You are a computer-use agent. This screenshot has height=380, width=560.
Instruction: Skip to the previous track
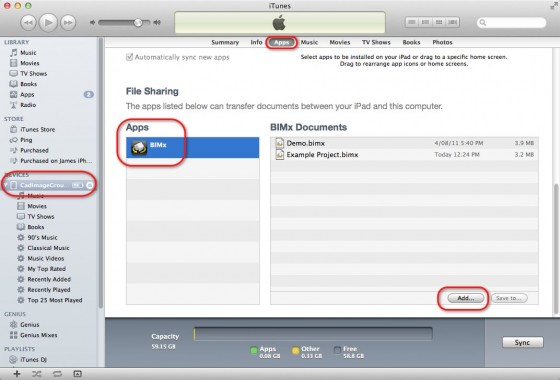tap(28, 23)
